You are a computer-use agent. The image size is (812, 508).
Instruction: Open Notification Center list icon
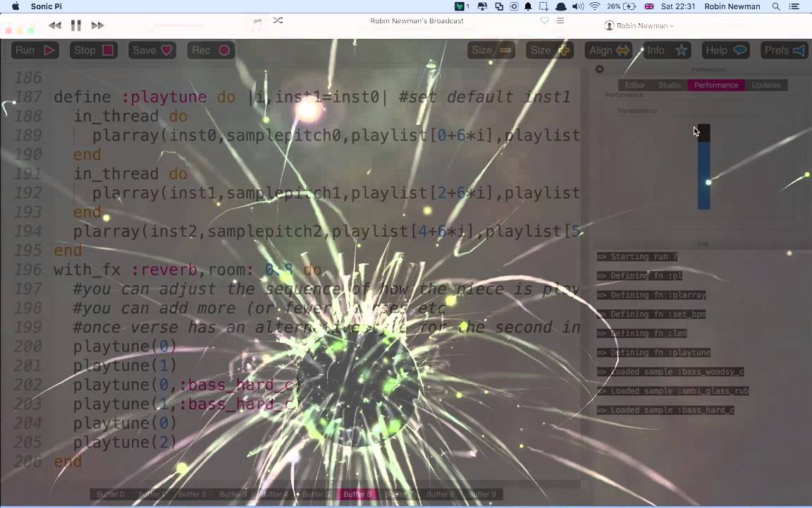coord(794,6)
